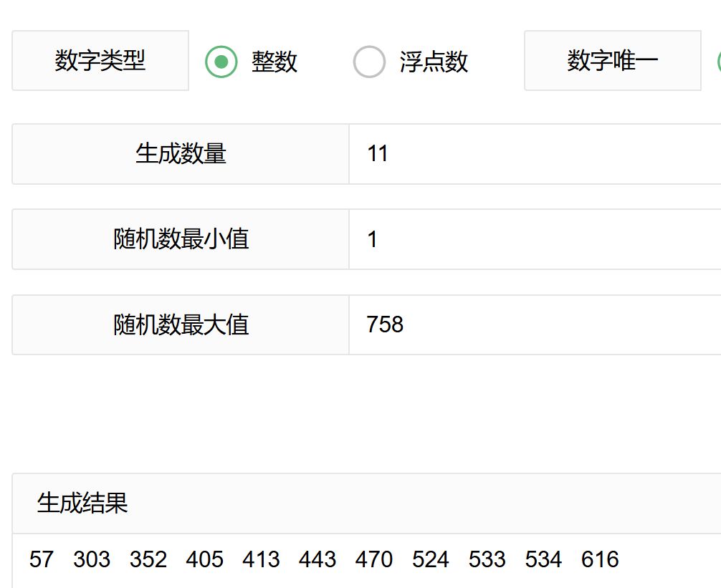Focus the 生成数量 input showing 11
This screenshot has width=721, height=588.
tap(534, 154)
